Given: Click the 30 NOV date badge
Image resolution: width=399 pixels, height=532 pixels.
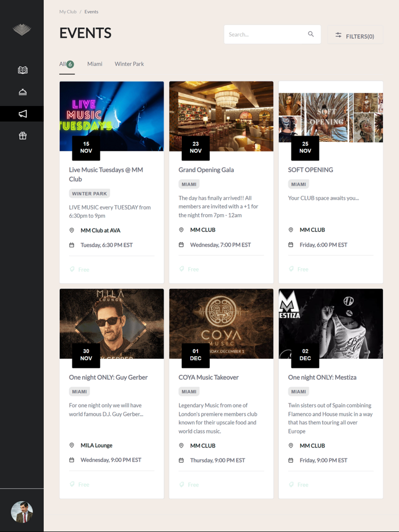Looking at the screenshot, I should point(86,355).
